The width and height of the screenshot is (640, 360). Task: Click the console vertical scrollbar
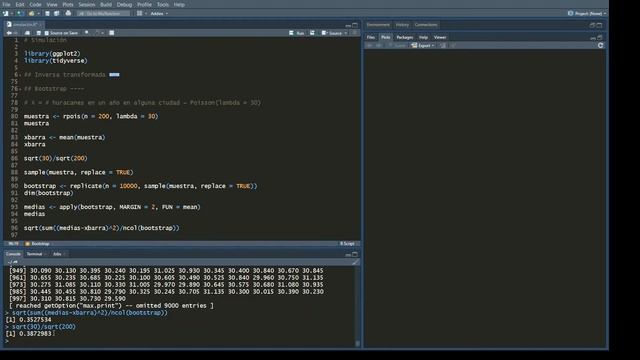coord(358,306)
